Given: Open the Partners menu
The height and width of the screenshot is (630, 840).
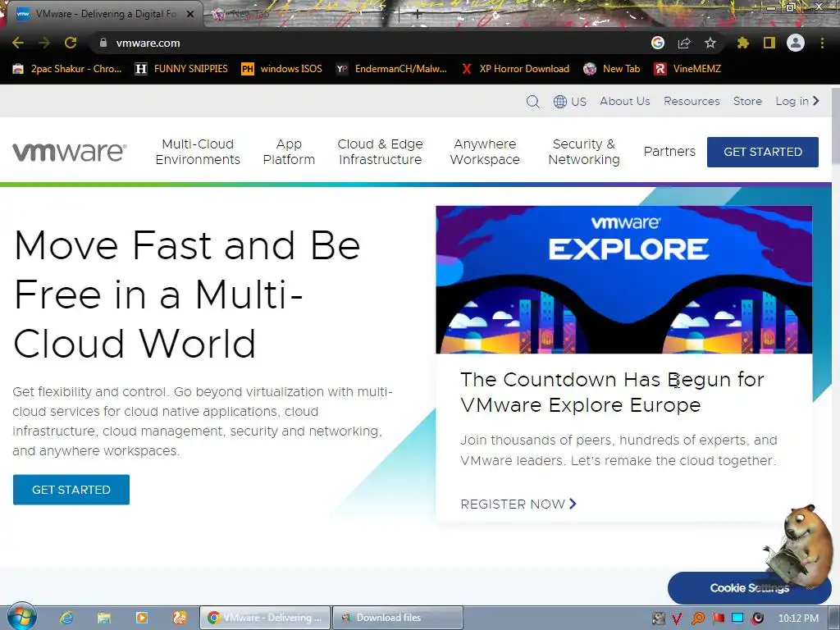Looking at the screenshot, I should point(669,152).
